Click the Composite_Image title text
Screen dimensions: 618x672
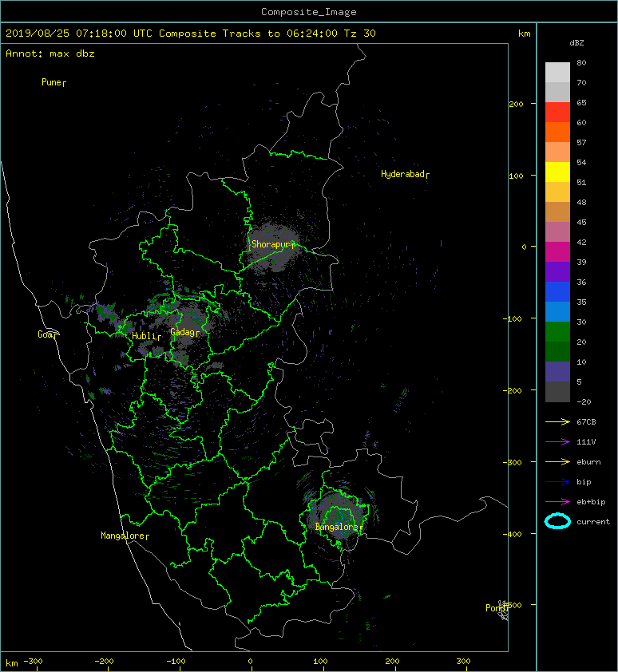click(309, 12)
